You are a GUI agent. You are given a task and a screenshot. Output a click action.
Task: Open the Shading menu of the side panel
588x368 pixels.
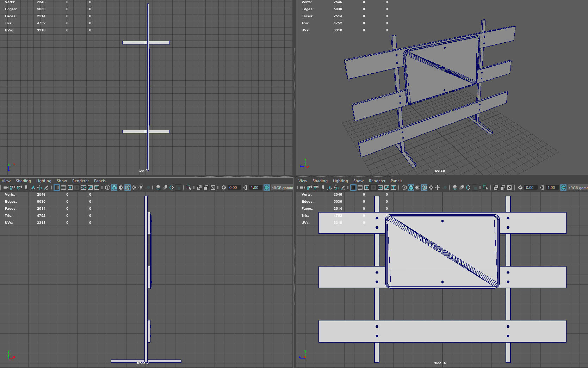point(320,181)
